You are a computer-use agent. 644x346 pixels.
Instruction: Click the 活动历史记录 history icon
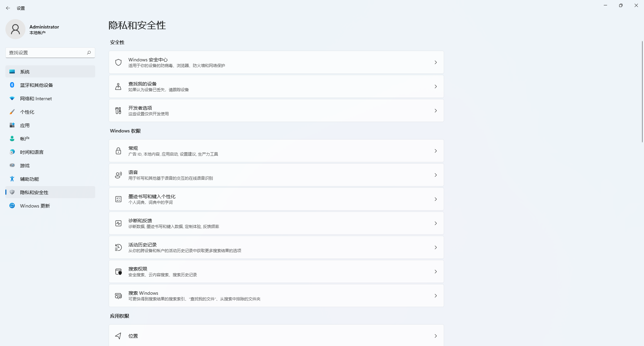click(118, 247)
